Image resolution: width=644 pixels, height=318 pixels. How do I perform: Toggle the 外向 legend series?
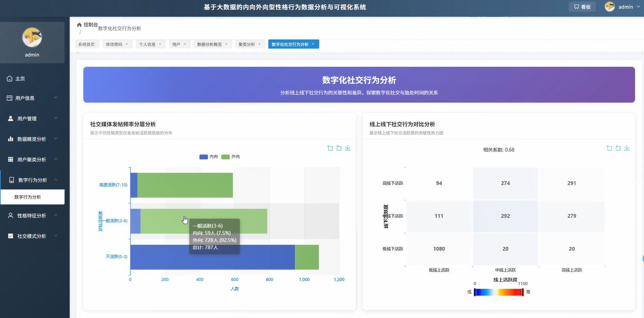pyautogui.click(x=231, y=157)
